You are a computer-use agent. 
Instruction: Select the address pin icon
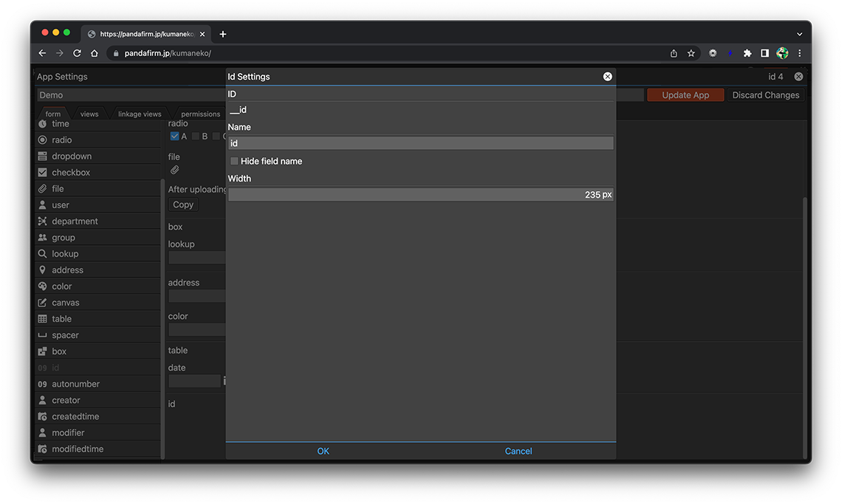[43, 270]
